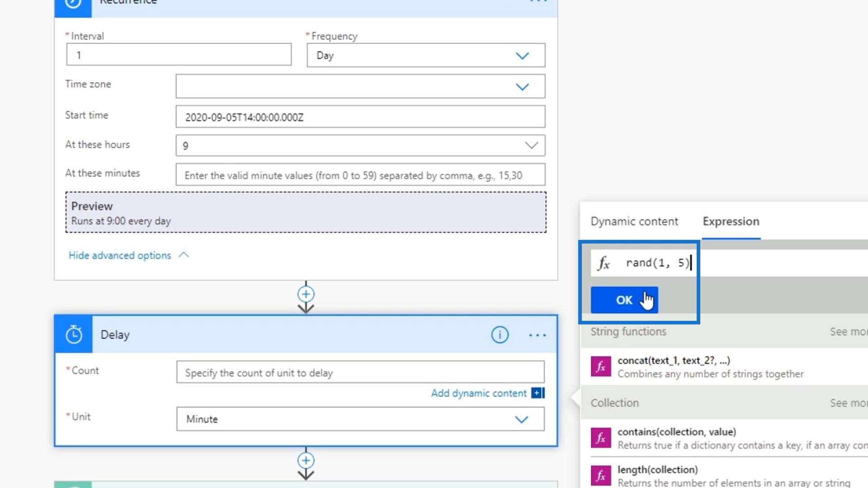The height and width of the screenshot is (488, 868).
Task: Open the Delay info icon
Action: [x=500, y=335]
